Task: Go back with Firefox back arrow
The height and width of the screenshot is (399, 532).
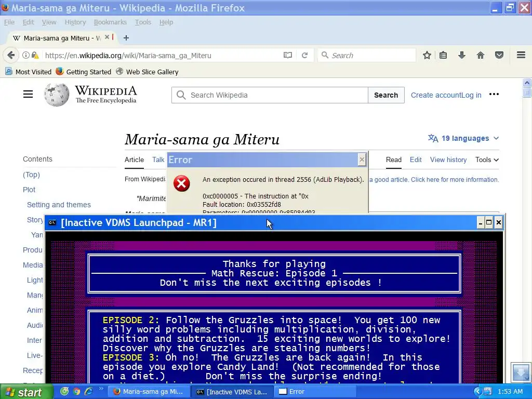Action: click(x=11, y=55)
